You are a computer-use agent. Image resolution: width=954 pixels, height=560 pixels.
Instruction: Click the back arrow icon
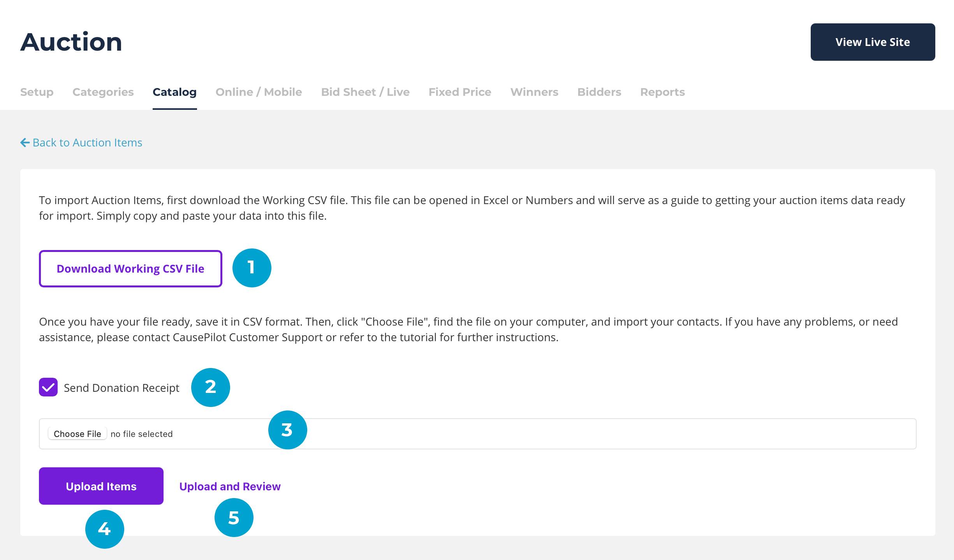25,143
